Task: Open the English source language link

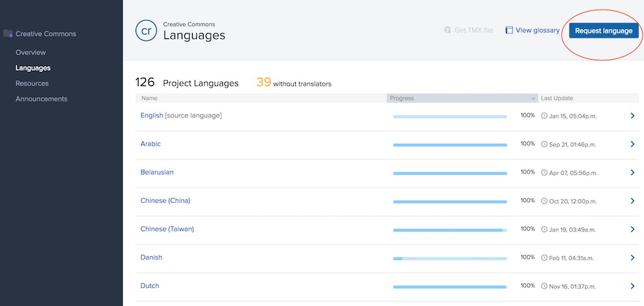Action: pos(152,115)
